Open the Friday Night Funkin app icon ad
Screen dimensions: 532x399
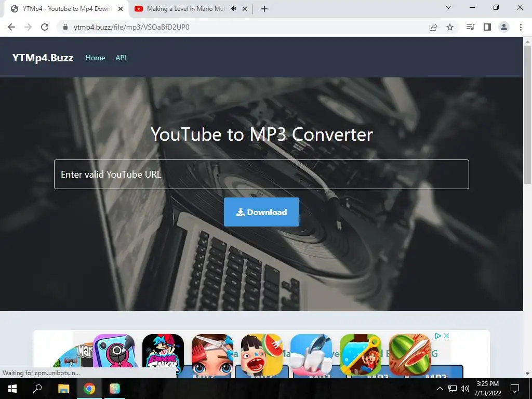pos(163,355)
